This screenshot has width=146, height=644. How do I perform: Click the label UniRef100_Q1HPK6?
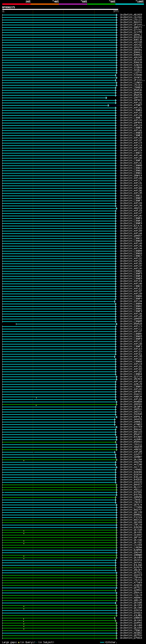131,623
